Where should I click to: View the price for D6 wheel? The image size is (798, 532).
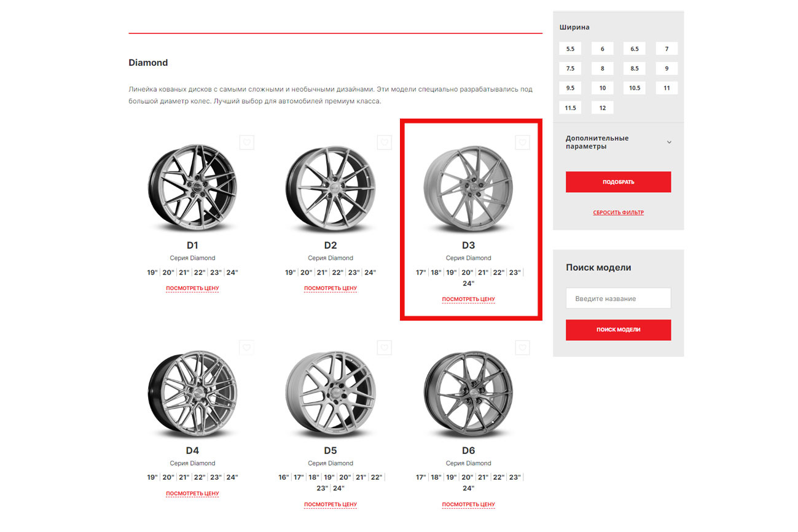(468, 504)
